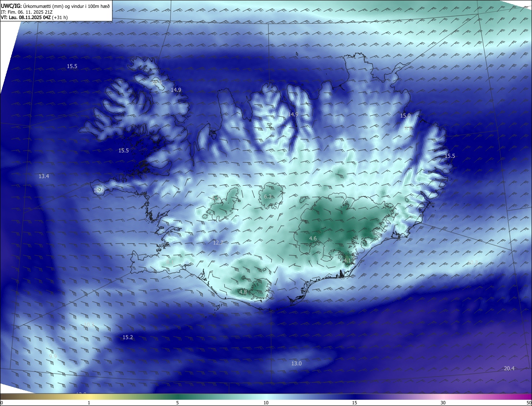Image resolution: width=532 pixels, height=406 pixels.
Task: Click the 13.0 value in the southern ocean
Action: pos(296,364)
